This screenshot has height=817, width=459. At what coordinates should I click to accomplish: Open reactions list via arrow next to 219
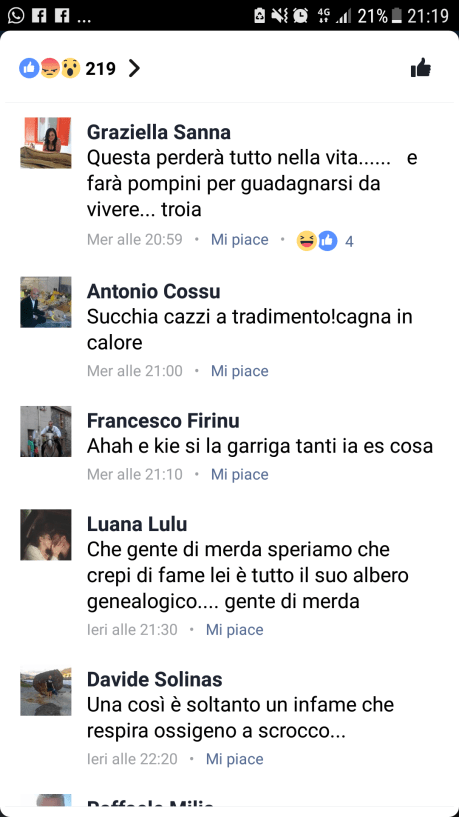tap(134, 68)
